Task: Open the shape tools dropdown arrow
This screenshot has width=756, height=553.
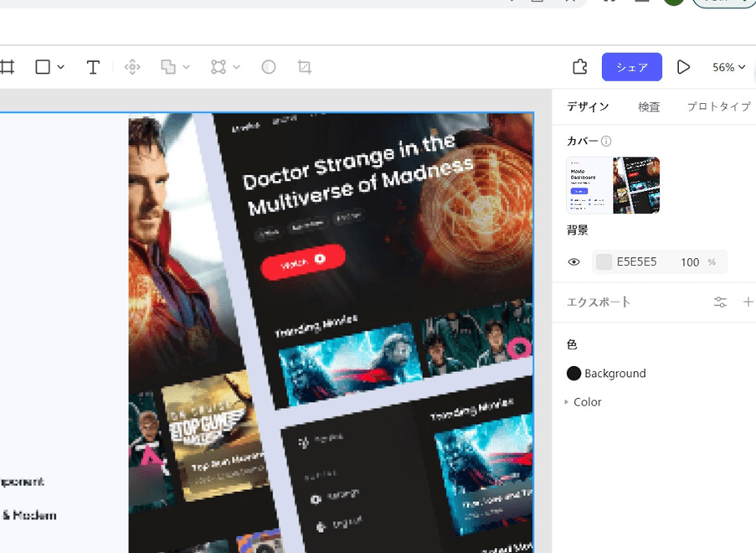Action: point(61,67)
